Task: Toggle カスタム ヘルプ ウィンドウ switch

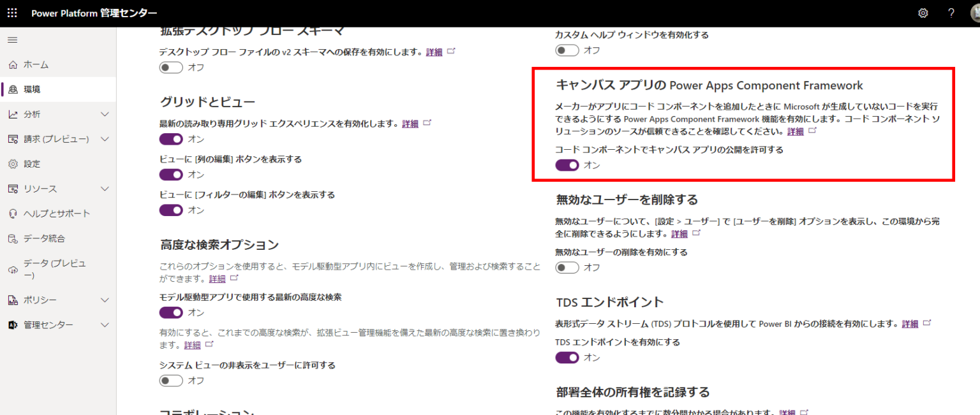Action: 567,50
